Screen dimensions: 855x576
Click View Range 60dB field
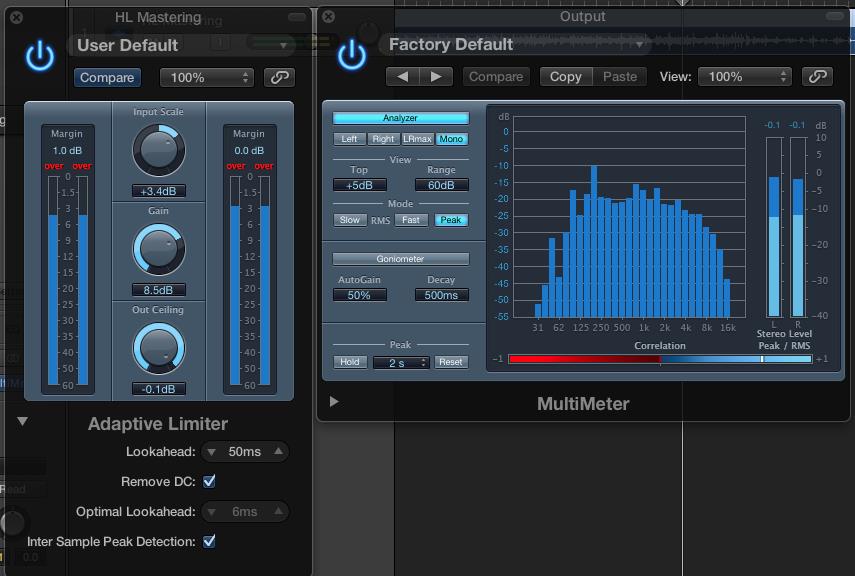point(442,185)
